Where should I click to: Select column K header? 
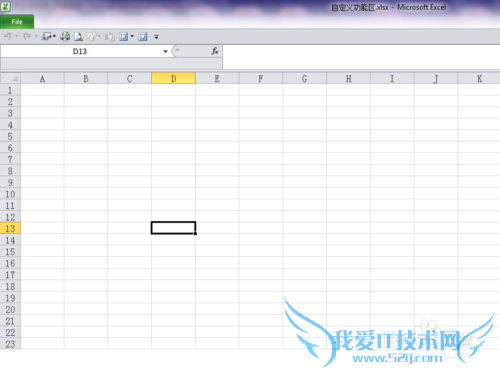tap(479, 79)
